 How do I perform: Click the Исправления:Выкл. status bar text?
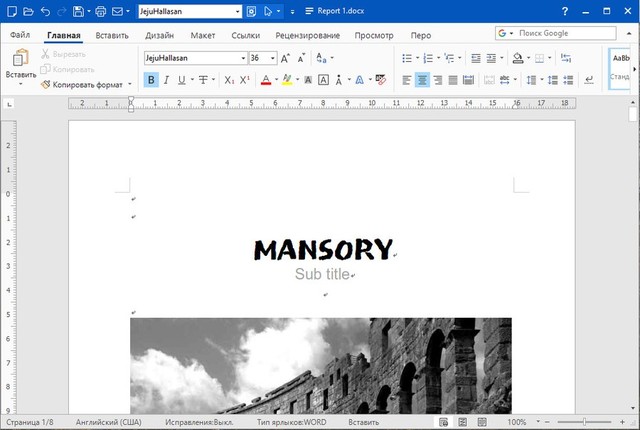tap(205, 422)
